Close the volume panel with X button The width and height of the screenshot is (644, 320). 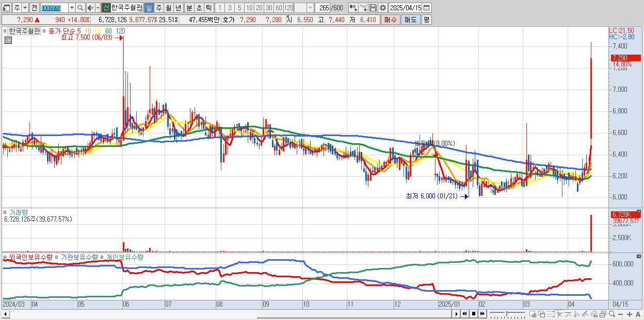[639, 212]
